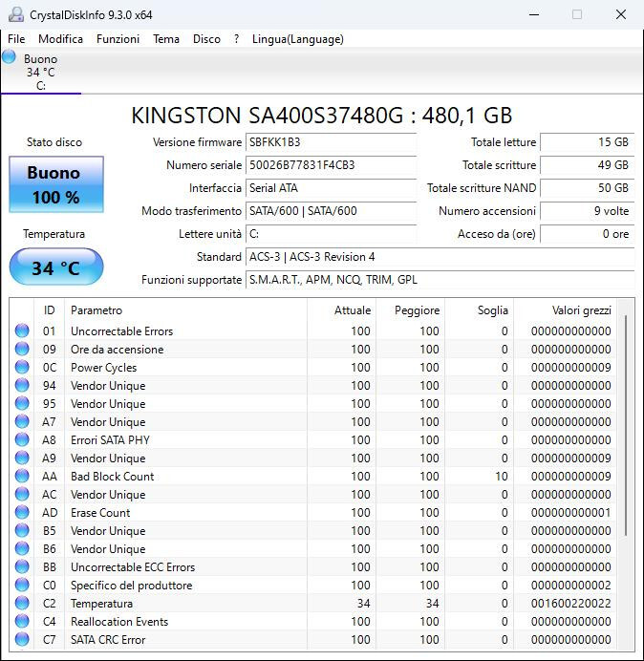
Task: Click the Versione firmware field SBFKK1B3
Action: (x=331, y=142)
